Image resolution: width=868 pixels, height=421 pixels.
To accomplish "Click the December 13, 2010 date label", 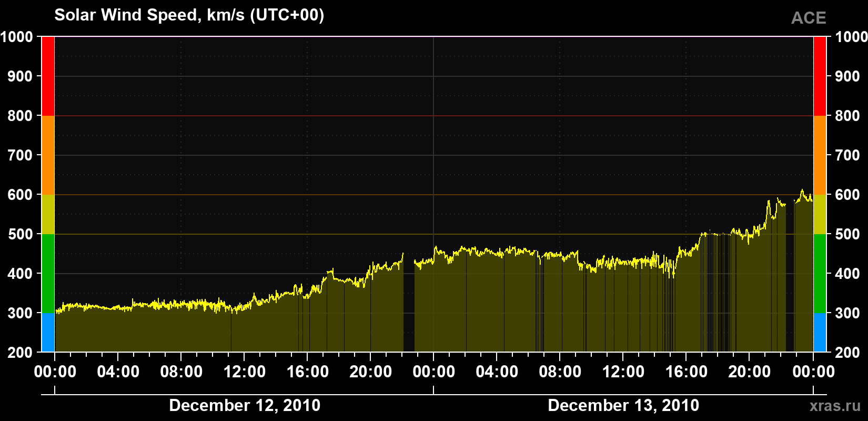I will point(623,405).
